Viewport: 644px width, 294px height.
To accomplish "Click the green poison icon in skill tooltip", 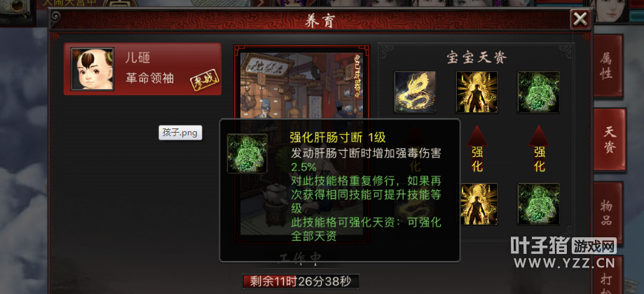I will (247, 154).
